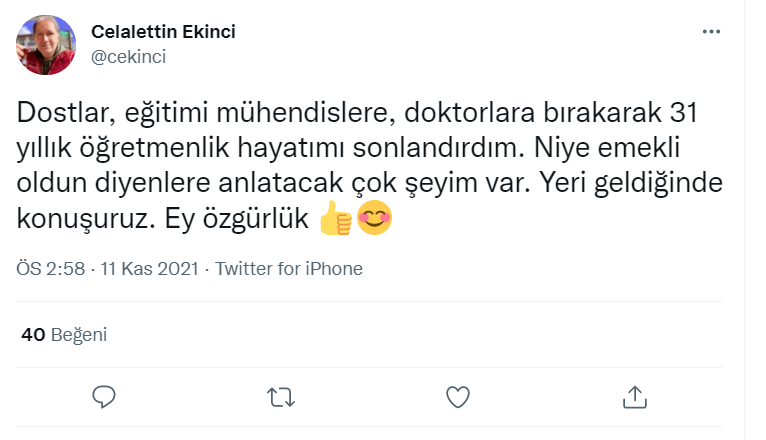Image resolution: width=766 pixels, height=440 pixels.
Task: Click the thumbs up emoji in tweet
Action: click(336, 219)
